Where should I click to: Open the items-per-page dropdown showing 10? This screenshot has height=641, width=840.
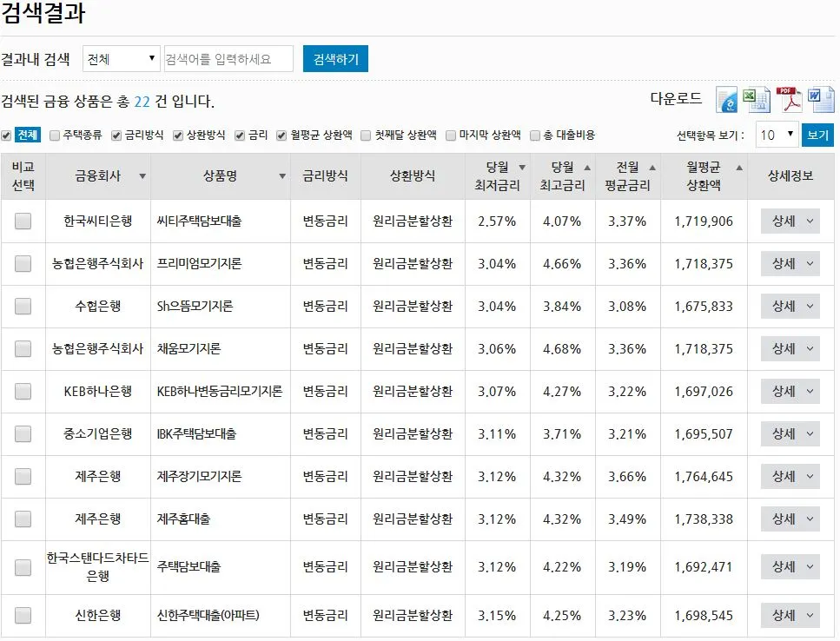(x=776, y=135)
